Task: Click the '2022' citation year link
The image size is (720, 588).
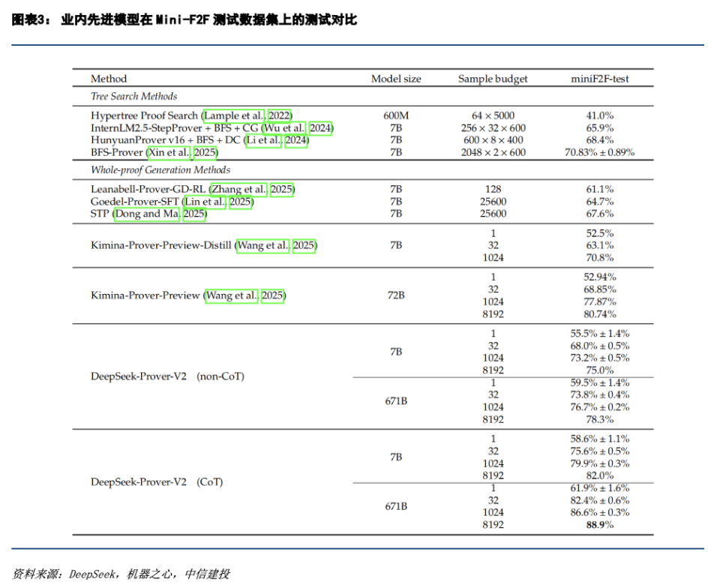Action: click(279, 115)
